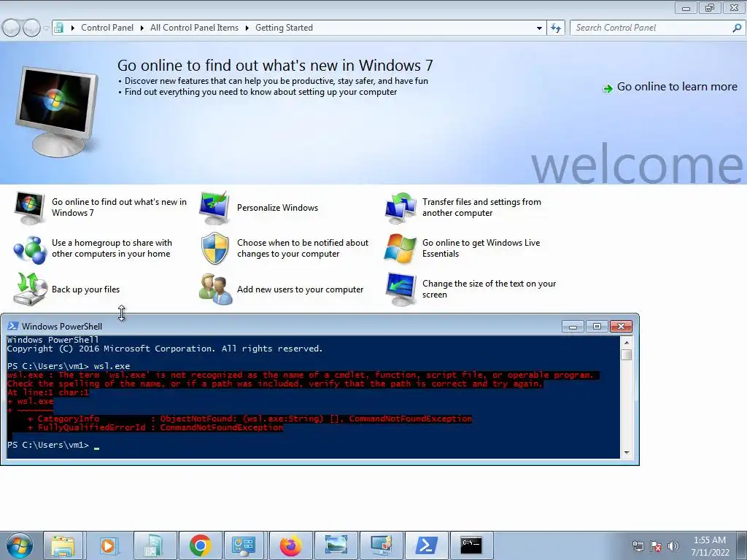This screenshot has height=560, width=747.
Task: Click the Windows 7 monitor icon item
Action: click(x=29, y=208)
